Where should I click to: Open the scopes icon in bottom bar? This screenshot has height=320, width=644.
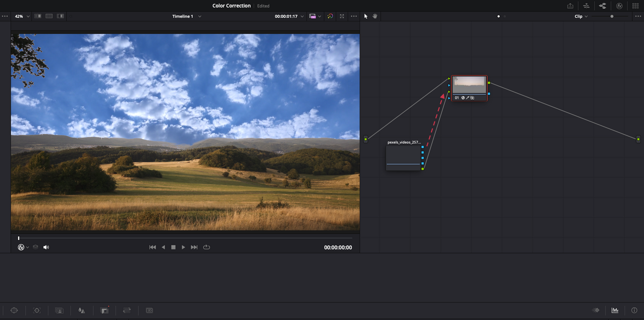[x=615, y=310]
